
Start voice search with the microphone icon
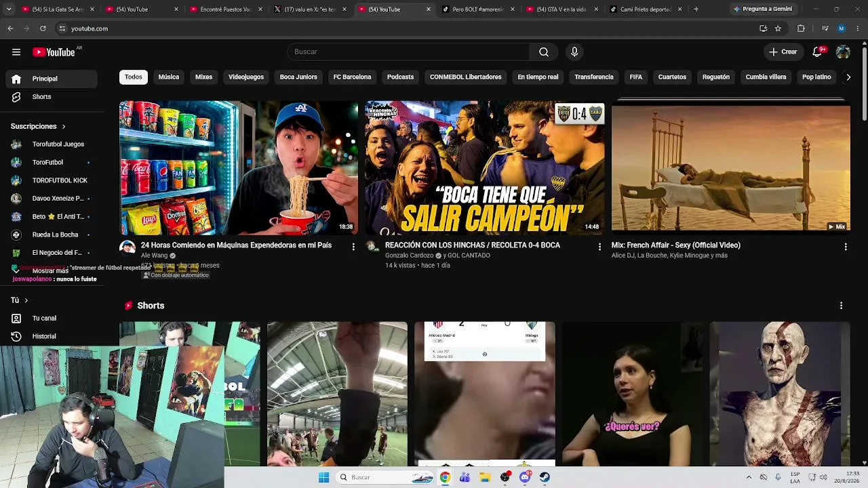point(574,52)
